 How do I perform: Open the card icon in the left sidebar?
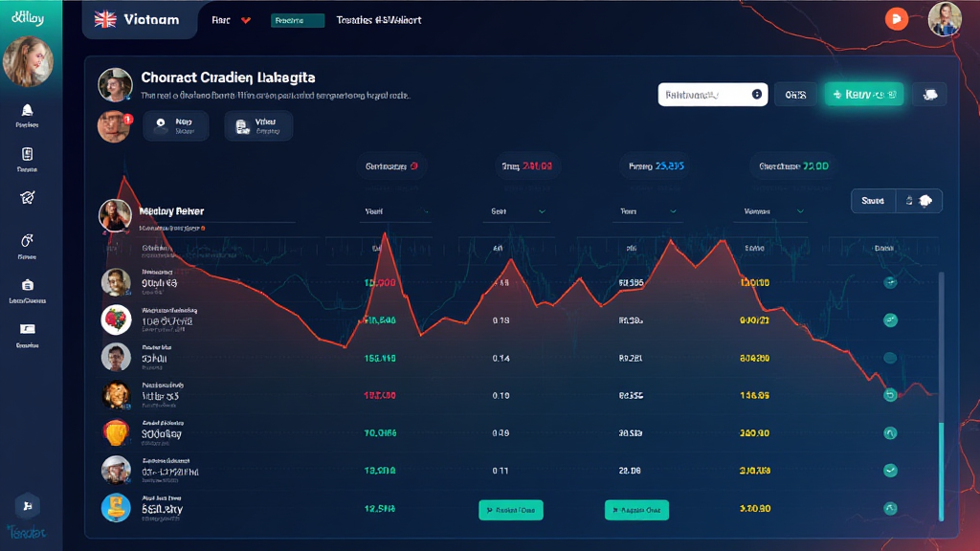(x=27, y=329)
